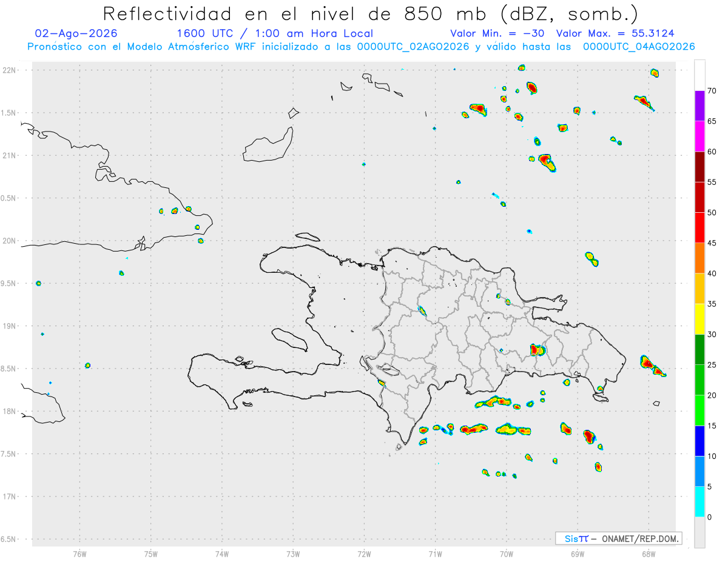Click the 76W longitude label
Viewport: 728px width, 562px height.
click(x=79, y=553)
